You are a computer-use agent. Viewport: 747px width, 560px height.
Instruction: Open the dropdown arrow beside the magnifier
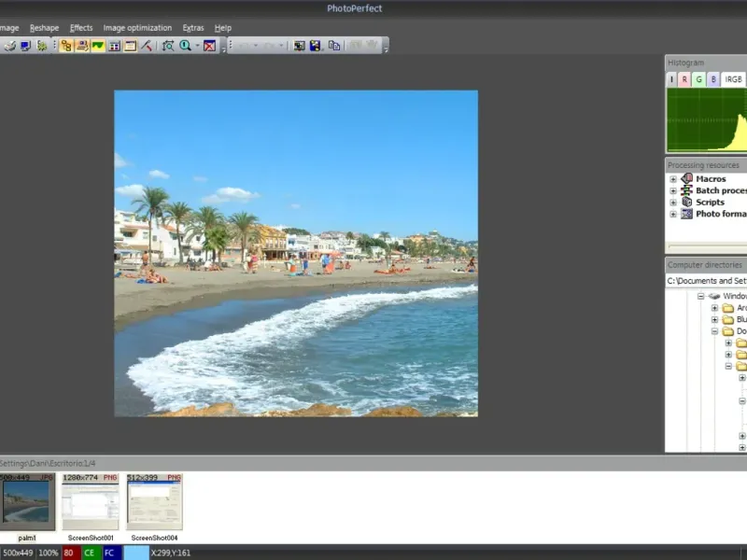[x=197, y=45]
